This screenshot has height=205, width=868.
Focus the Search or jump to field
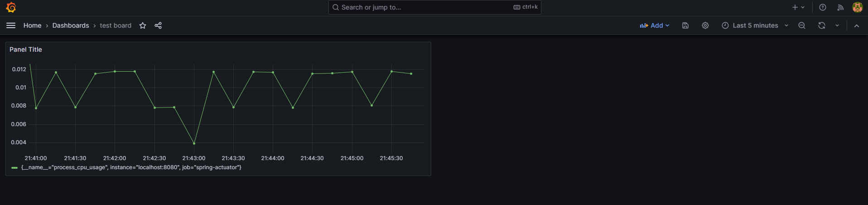point(434,7)
